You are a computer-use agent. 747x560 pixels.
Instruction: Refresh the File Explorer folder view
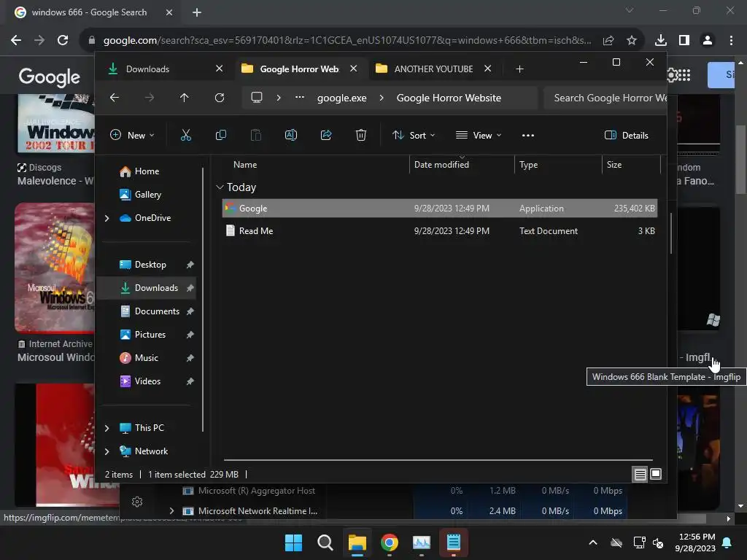tap(220, 98)
